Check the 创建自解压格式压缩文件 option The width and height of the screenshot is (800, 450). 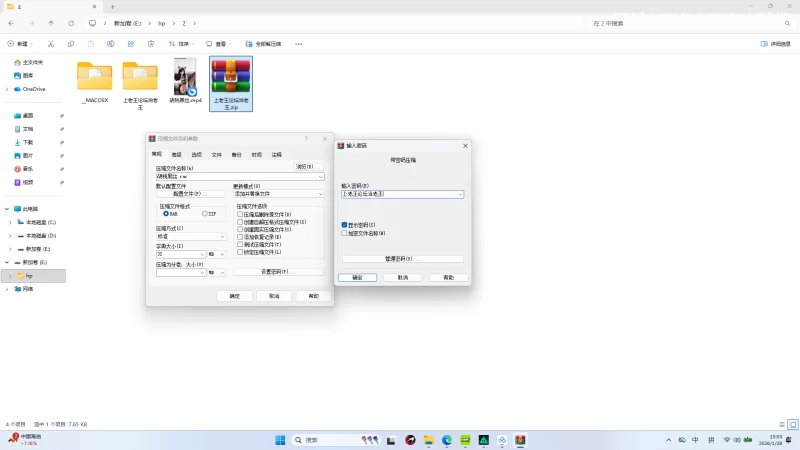click(x=240, y=222)
